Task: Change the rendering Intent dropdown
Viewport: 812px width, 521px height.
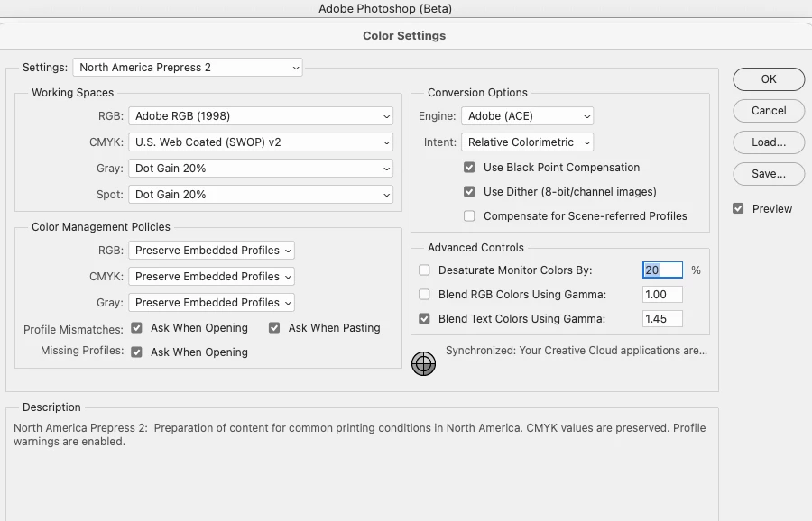Action: coord(527,142)
